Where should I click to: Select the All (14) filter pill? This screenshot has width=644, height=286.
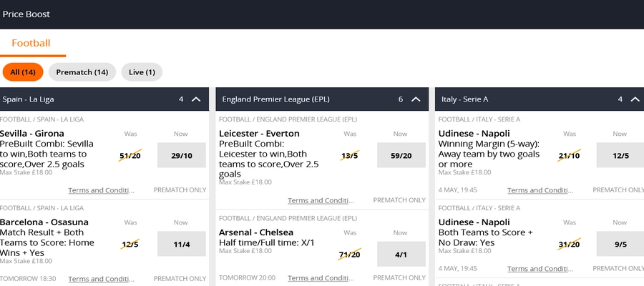[23, 72]
